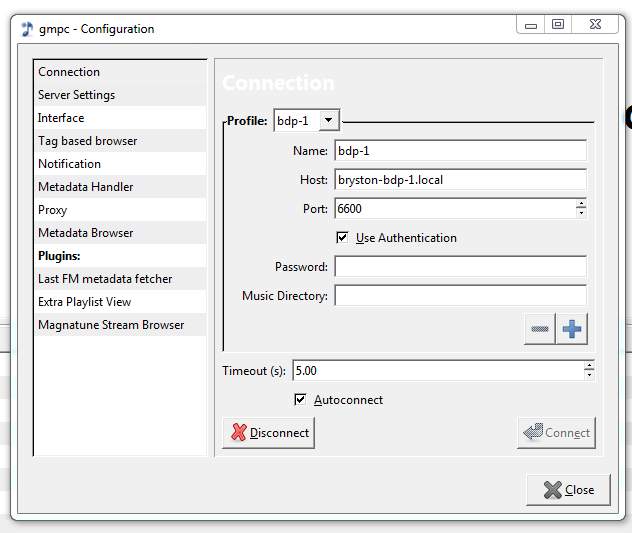
Task: Click the Close button at bottom
Action: [568, 490]
